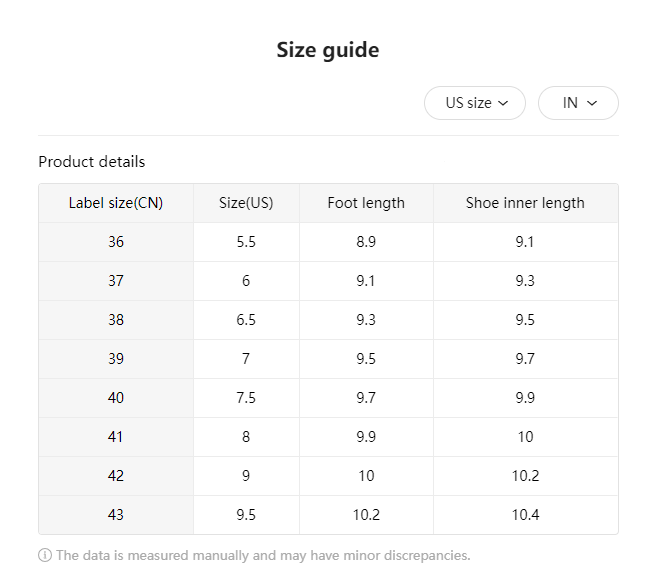Screen dimensions: 656x582
Task: Click the info icon beside the disclaimer
Action: 45,555
